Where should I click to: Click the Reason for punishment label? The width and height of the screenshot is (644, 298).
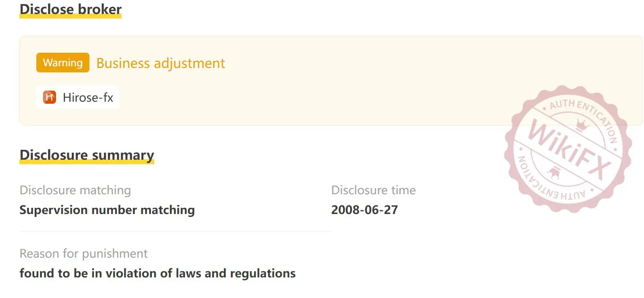(84, 254)
